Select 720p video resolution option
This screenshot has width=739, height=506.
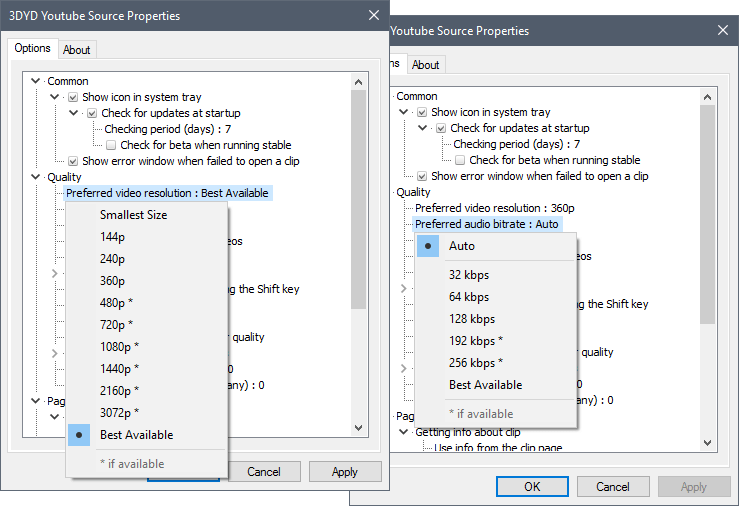[116, 325]
